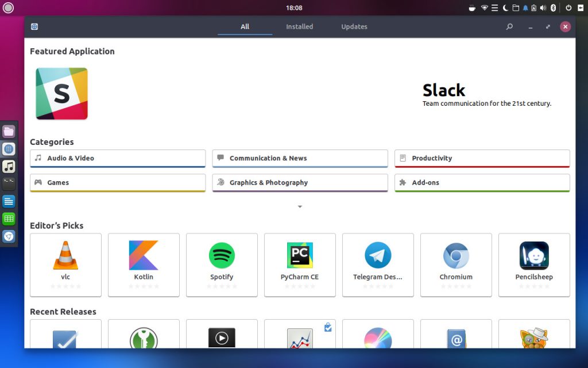Launch the Chromium browser from the dock

9,236
